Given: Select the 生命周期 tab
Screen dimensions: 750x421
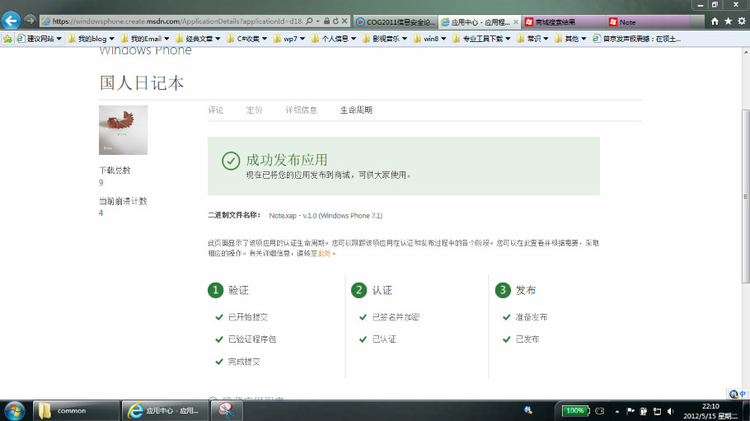Looking at the screenshot, I should coord(356,110).
